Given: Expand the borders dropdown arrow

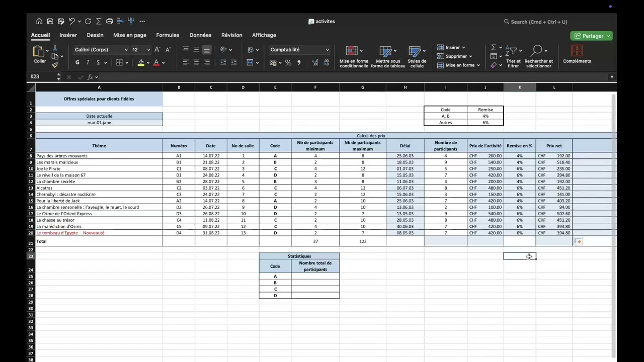Looking at the screenshot, I should (x=127, y=63).
